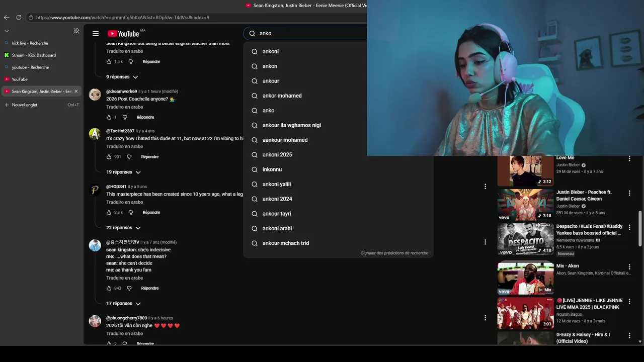Expand the 19 réponses thread
Viewport: 644px width, 362px height.
point(123,172)
